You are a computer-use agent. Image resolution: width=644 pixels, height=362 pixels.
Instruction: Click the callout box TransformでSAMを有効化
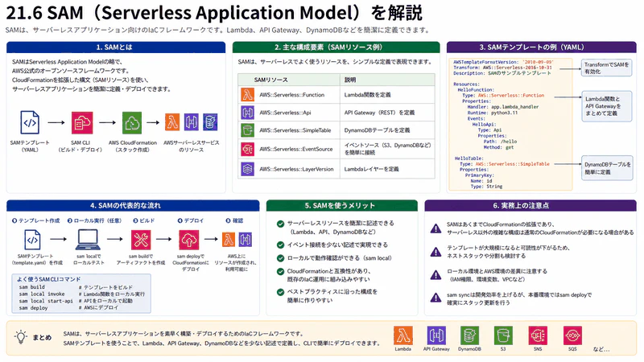tap(607, 68)
